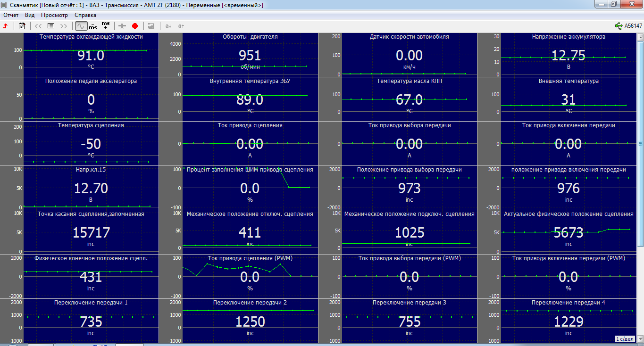The width and height of the screenshot is (644, 346).
Task: Click gear engage actuator position value 976
Action: [x=569, y=189]
